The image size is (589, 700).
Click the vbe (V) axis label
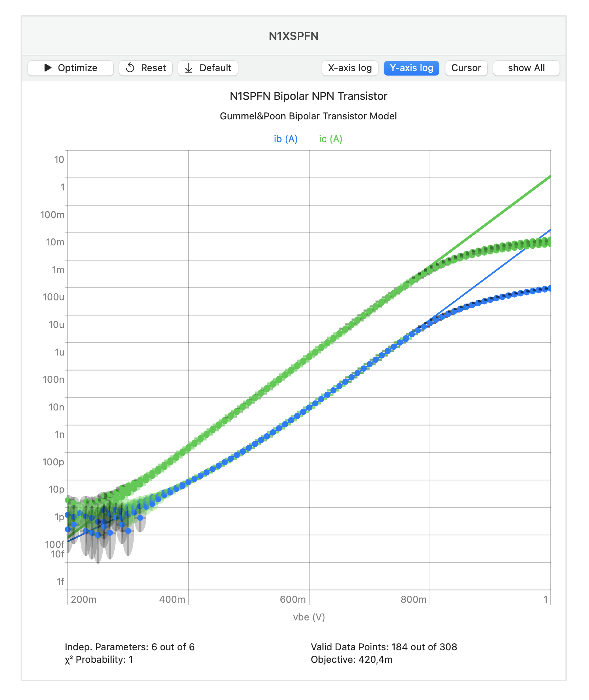(x=309, y=617)
